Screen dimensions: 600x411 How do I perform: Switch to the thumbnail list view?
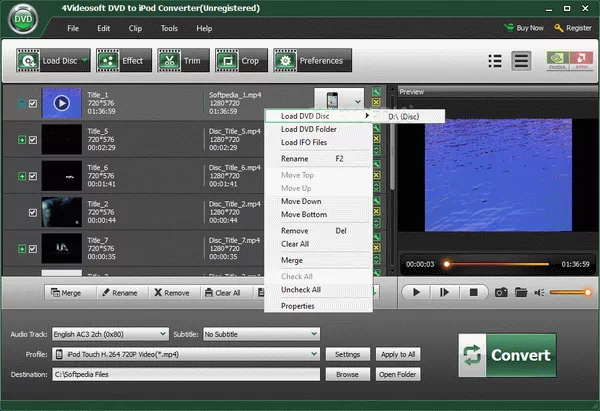coord(521,61)
